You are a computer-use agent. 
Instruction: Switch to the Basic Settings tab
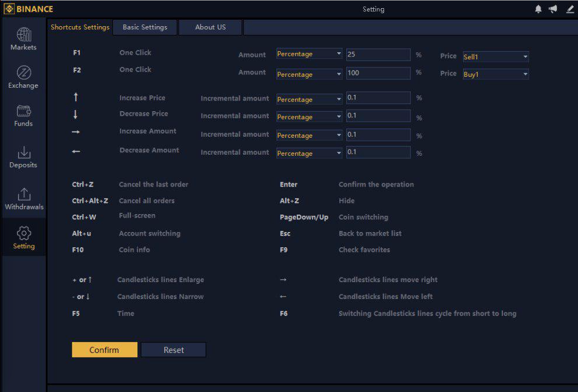tap(145, 27)
